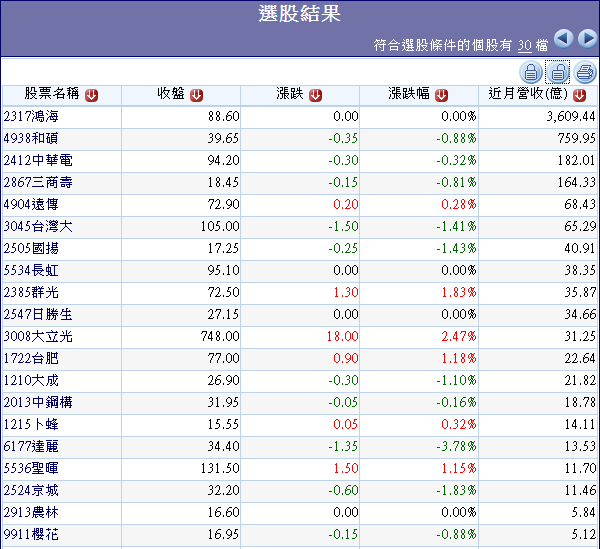Open stock 5534長虹
Viewport: 600px width, 549px height.
tap(31, 270)
